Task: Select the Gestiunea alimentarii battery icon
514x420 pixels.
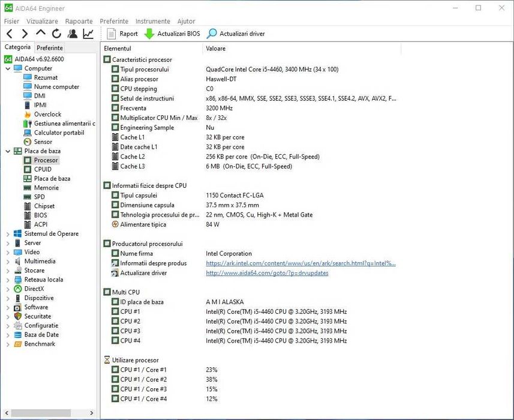Action: pyautogui.click(x=28, y=123)
